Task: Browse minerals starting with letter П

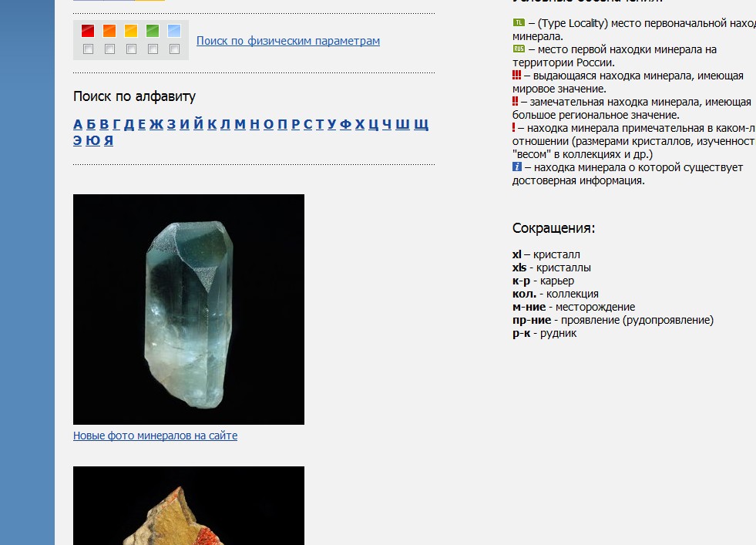Action: 283,124
